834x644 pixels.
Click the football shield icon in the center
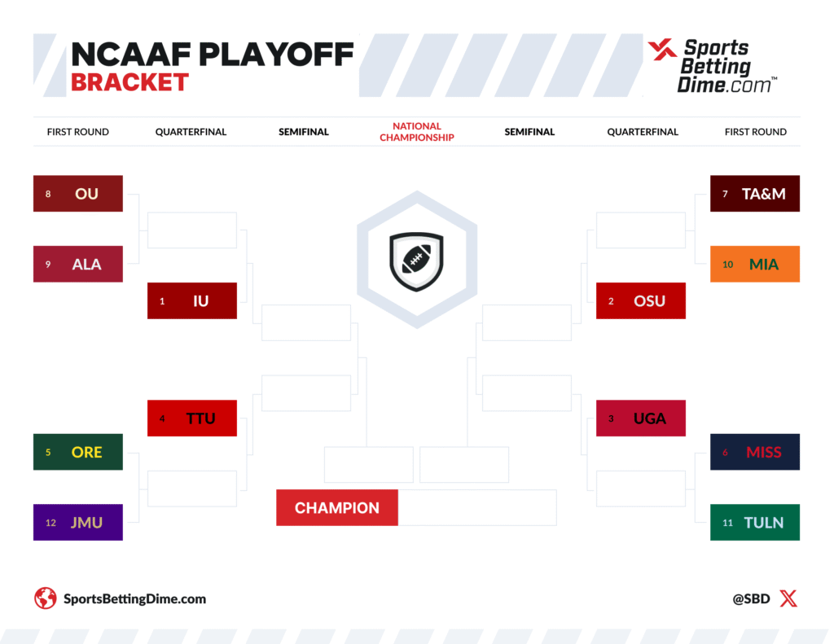tap(416, 261)
